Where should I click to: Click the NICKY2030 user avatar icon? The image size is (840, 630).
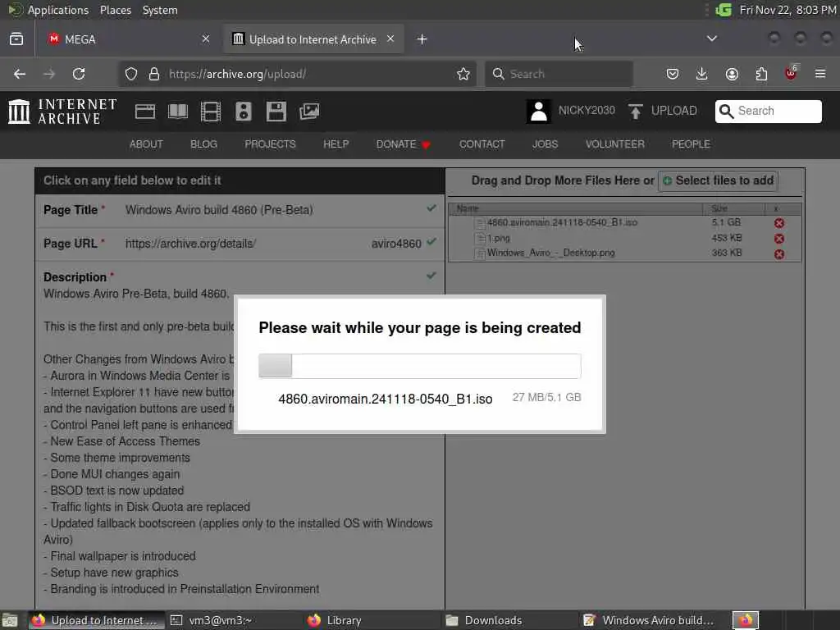coord(538,112)
